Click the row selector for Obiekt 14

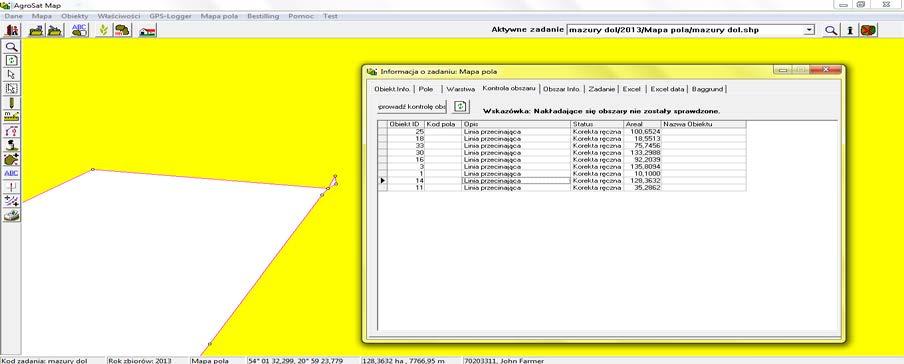(382, 181)
